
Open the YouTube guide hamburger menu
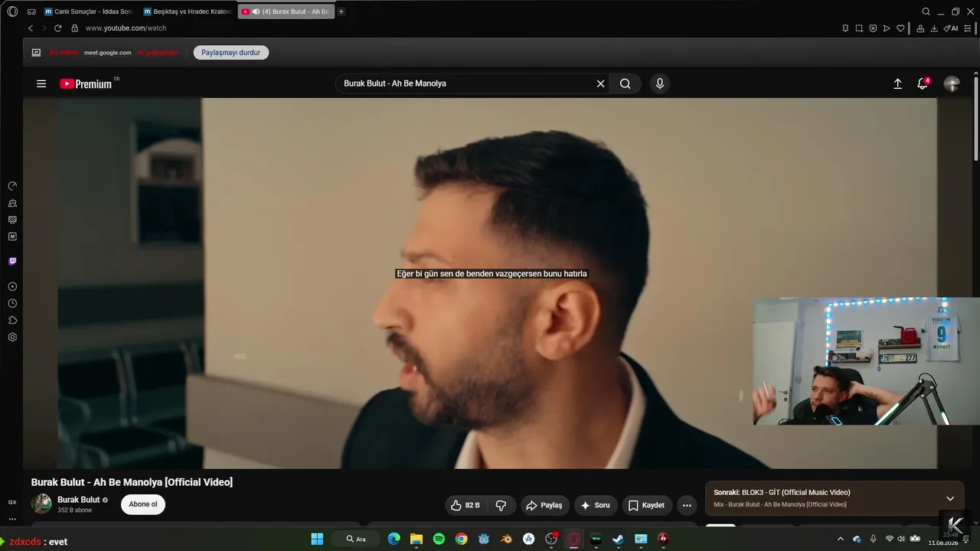(41, 83)
